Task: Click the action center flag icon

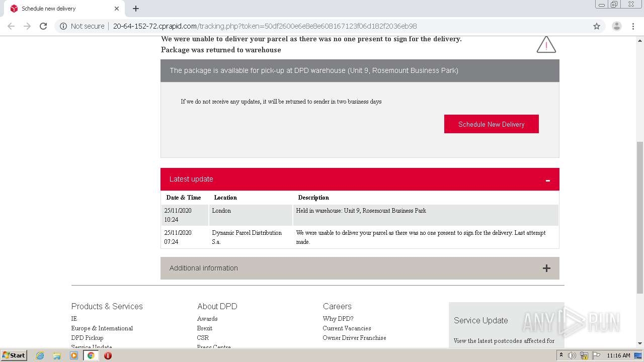Action: (596, 355)
